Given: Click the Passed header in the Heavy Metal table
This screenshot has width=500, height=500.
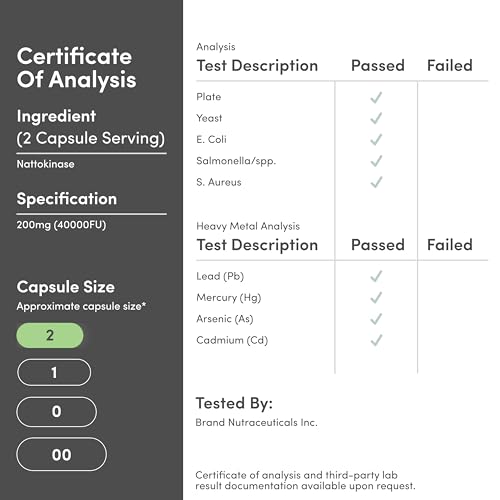Looking at the screenshot, I should point(378,245).
